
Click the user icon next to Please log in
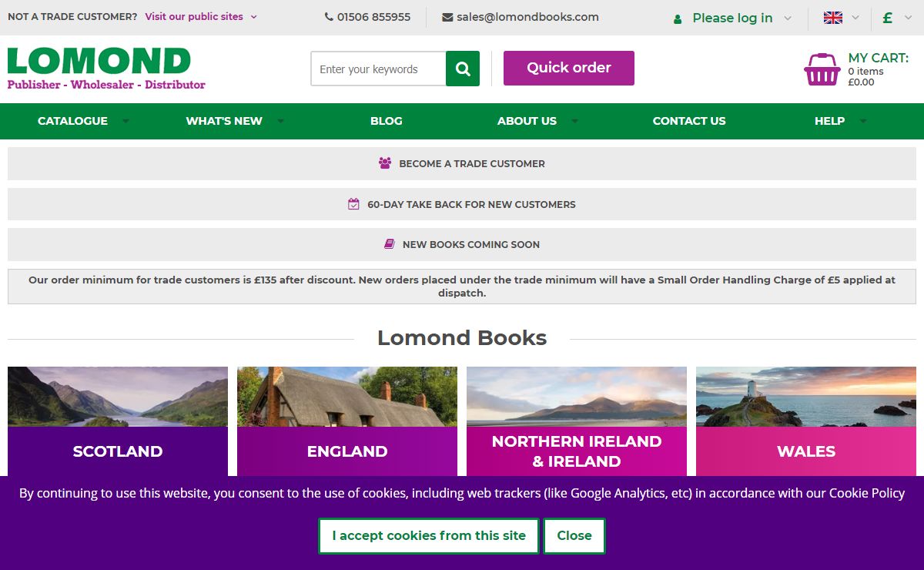[678, 18]
